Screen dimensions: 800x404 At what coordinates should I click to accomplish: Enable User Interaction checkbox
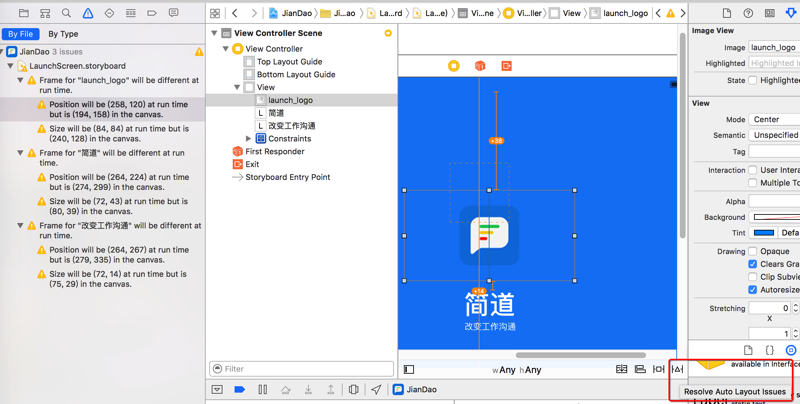pyautogui.click(x=753, y=170)
